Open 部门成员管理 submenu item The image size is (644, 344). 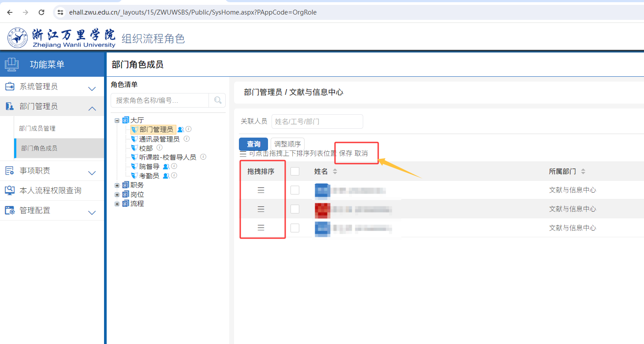37,128
